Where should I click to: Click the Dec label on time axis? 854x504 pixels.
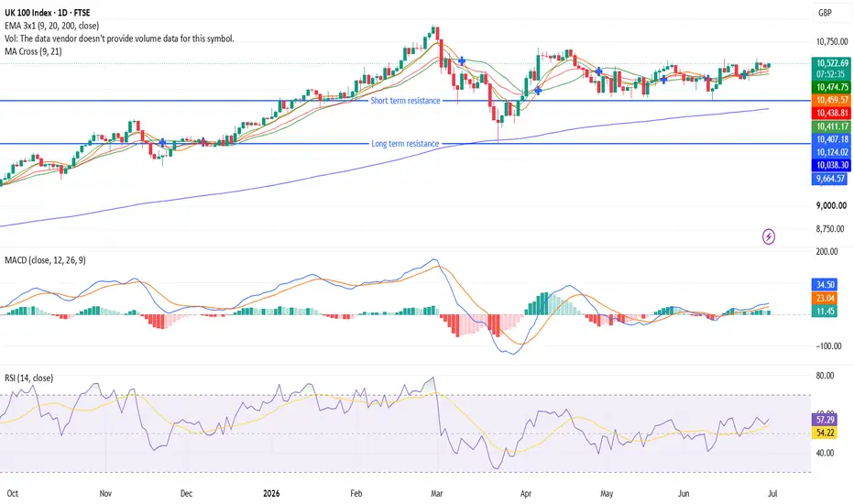186,494
